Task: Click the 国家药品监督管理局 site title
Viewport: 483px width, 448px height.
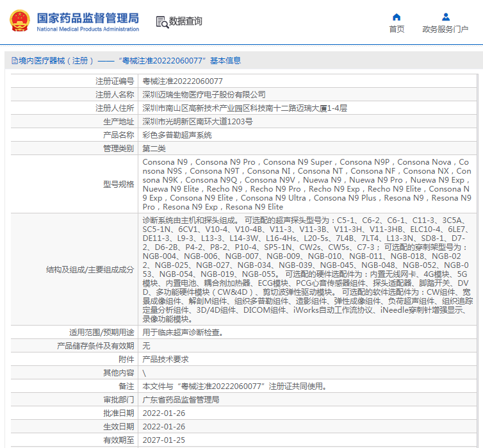Action: tap(87, 17)
